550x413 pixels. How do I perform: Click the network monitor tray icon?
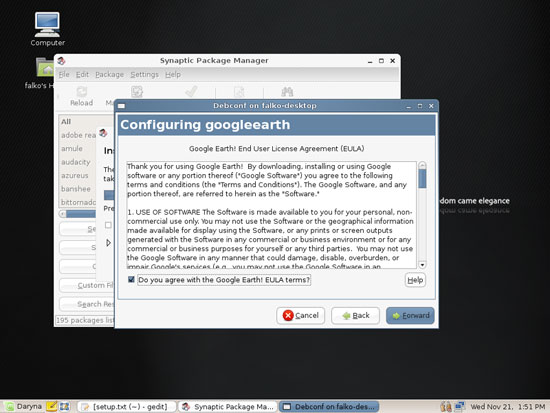coord(460,406)
